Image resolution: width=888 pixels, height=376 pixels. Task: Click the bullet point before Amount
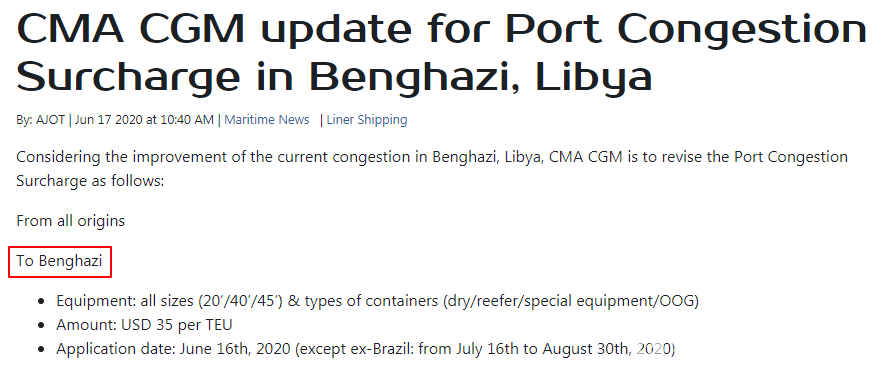point(41,326)
